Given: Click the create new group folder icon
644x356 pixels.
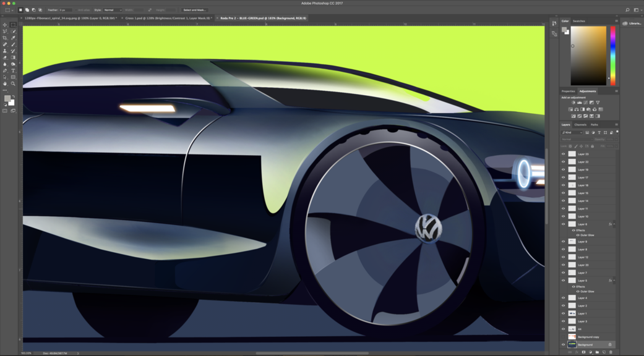Looking at the screenshot, I should click(x=597, y=352).
